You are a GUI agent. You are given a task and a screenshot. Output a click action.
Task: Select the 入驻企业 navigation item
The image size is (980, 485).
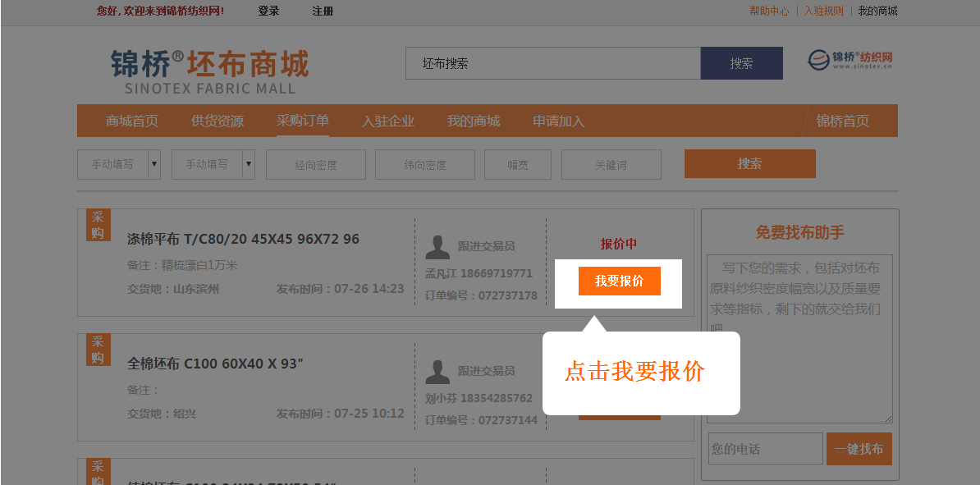(388, 121)
